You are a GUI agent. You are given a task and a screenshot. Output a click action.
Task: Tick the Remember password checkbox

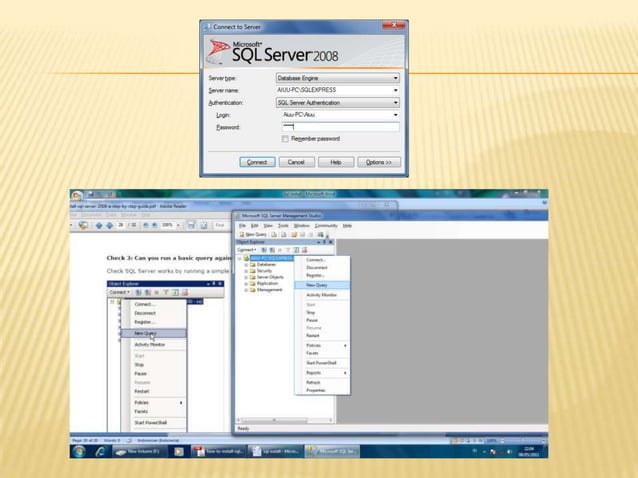coord(285,139)
